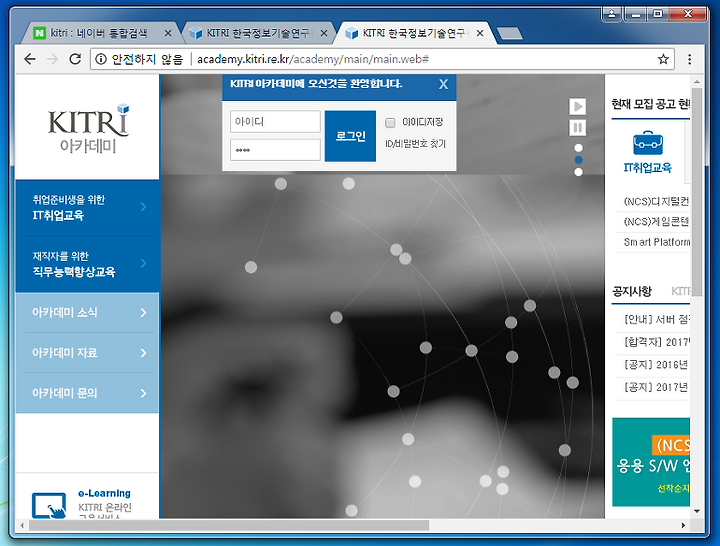Open the e-Learning tablet icon
Screen dimensions: 720x546
coord(49,505)
